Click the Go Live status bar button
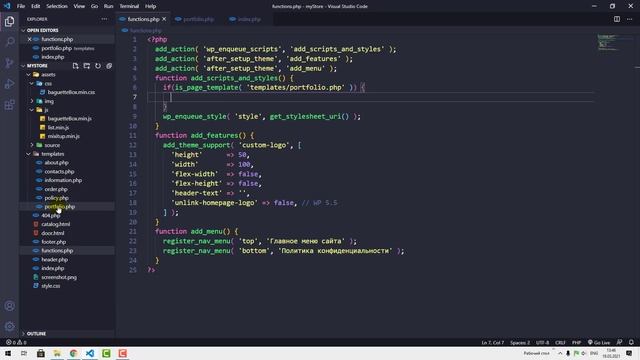The height and width of the screenshot is (360, 640). [x=599, y=342]
